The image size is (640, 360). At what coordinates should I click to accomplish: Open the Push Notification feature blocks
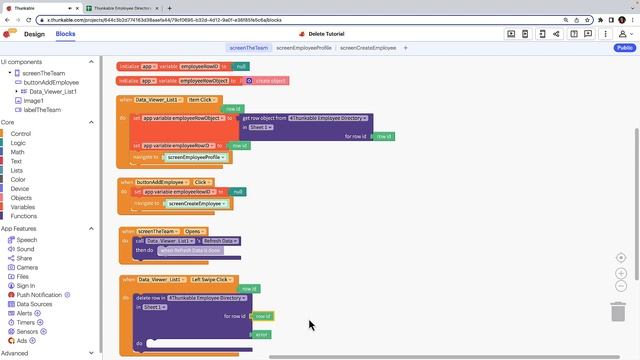tap(39, 295)
